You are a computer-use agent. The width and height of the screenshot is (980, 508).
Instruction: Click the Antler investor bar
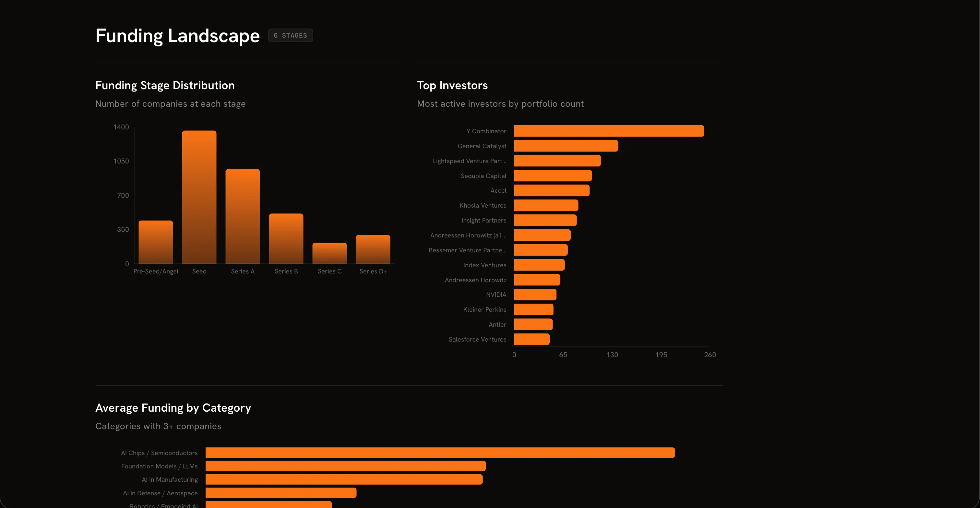coord(533,324)
